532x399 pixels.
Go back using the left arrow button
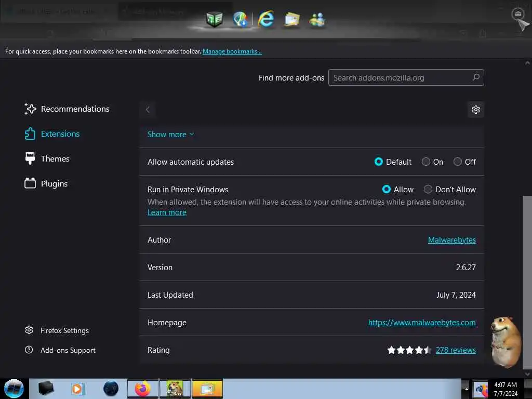click(148, 110)
